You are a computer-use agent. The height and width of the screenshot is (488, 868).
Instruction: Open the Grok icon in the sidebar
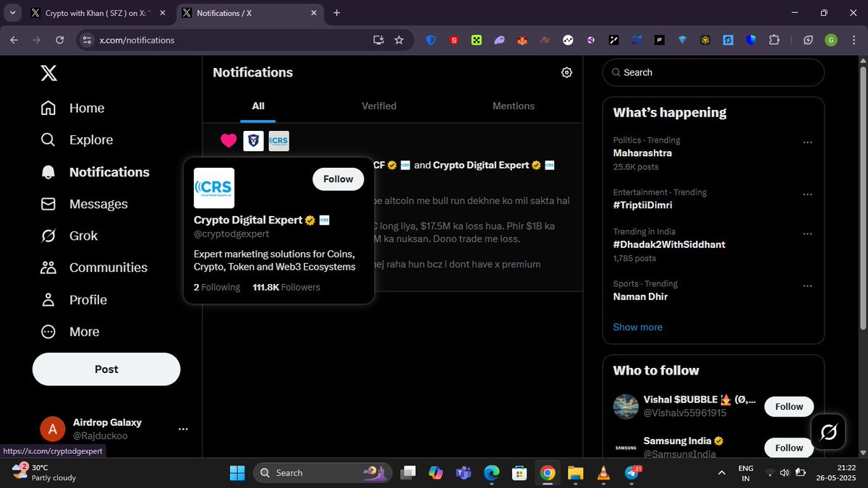click(48, 236)
